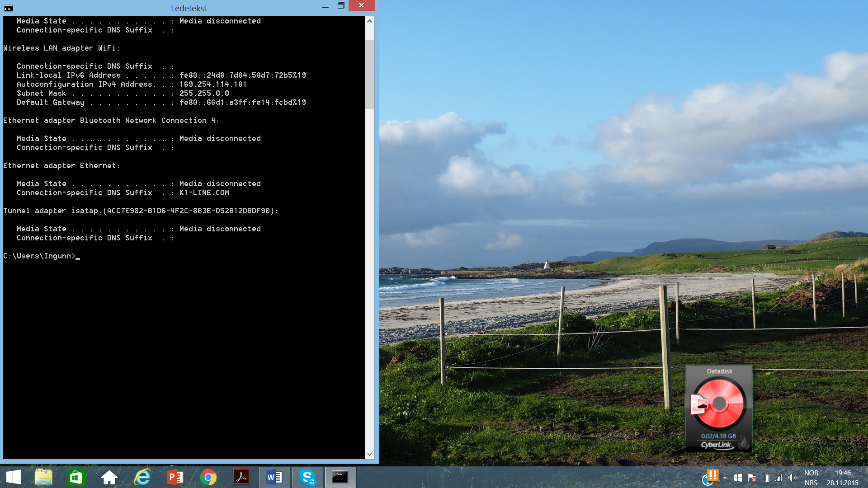The width and height of the screenshot is (868, 488).
Task: Switch to Microsoft Word in the taskbar
Action: (274, 477)
